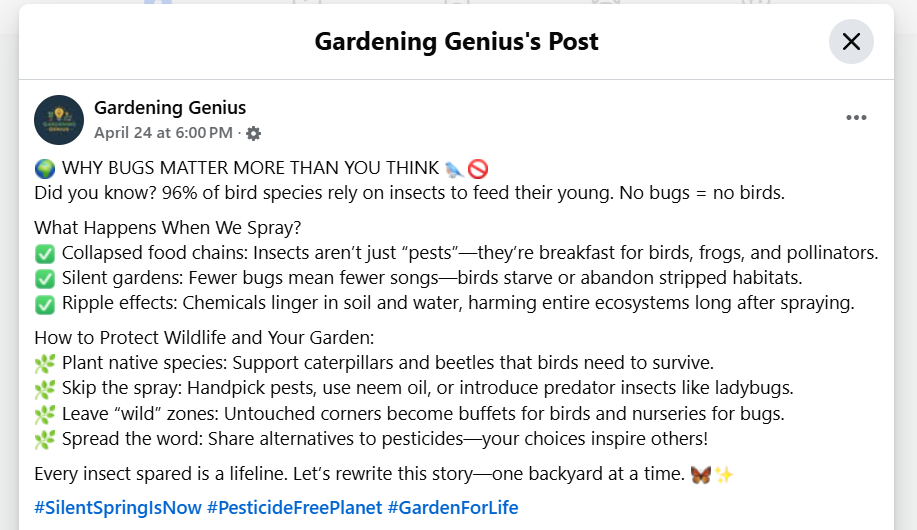Click the herb emoji beside Spread the word
The height and width of the screenshot is (530, 917).
[45, 440]
